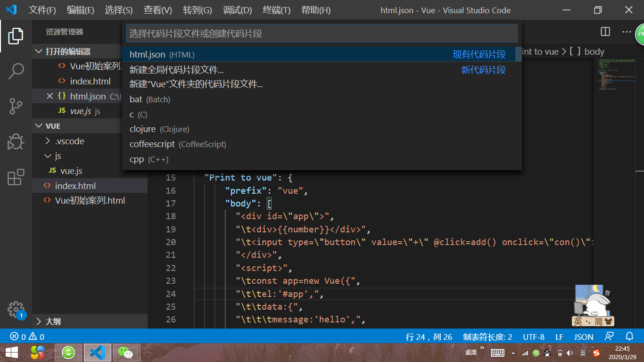The width and height of the screenshot is (644, 362).
Task: Click the snippet picker input field
Action: pyautogui.click(x=322, y=33)
